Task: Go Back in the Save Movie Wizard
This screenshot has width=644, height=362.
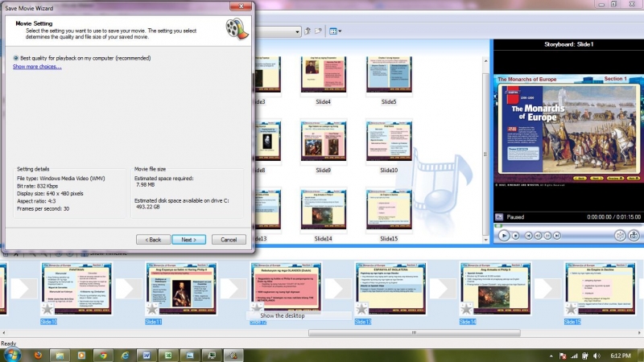Action: point(153,217)
